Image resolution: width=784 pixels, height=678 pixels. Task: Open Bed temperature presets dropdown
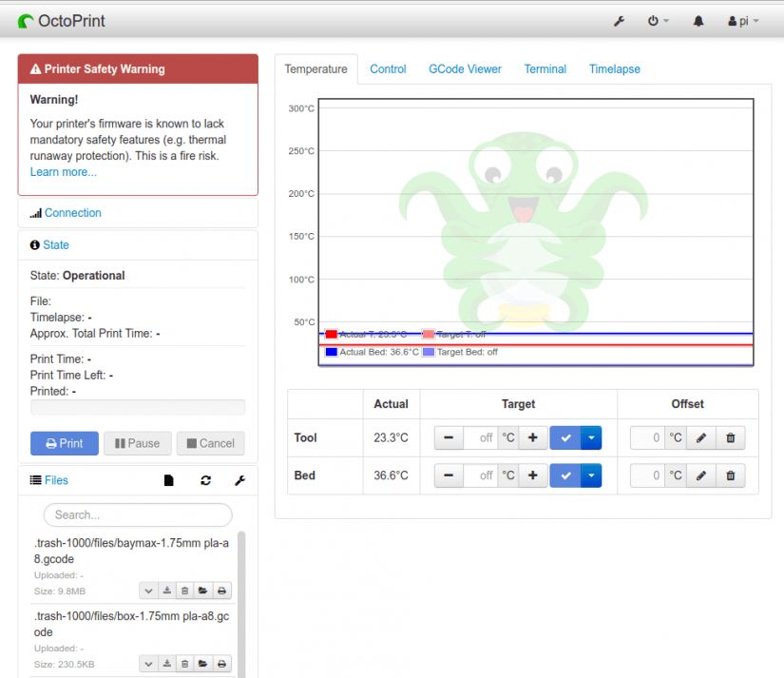pos(591,475)
